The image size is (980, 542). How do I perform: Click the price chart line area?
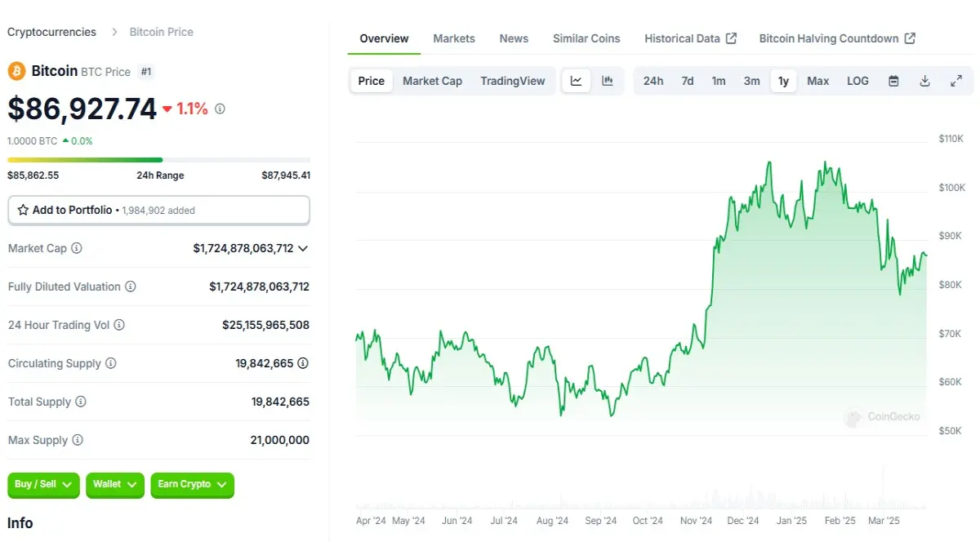pos(641,290)
